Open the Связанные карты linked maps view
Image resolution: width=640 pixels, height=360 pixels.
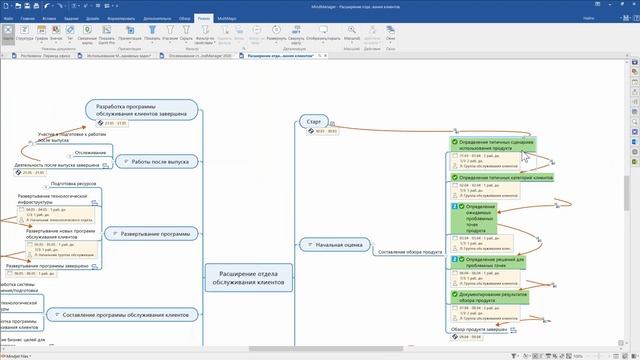(87, 34)
